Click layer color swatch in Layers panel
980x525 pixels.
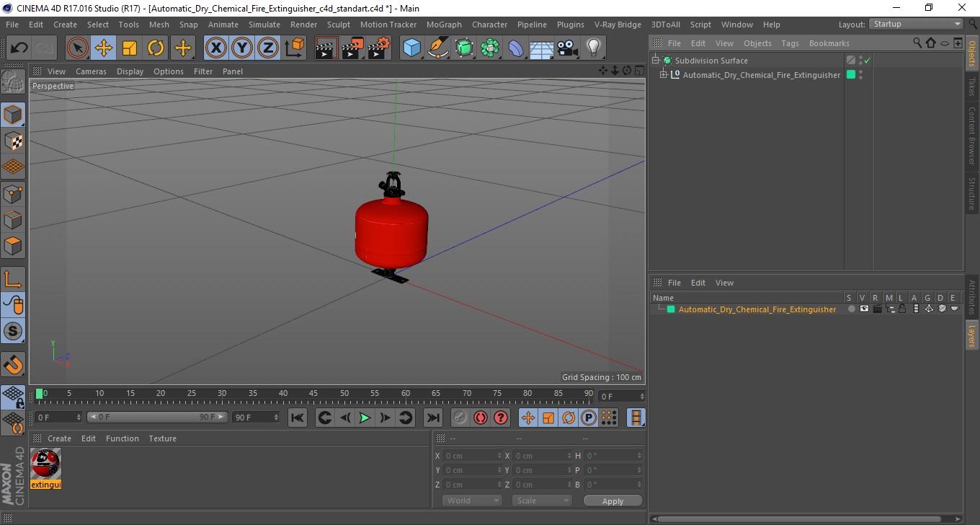[671, 309]
